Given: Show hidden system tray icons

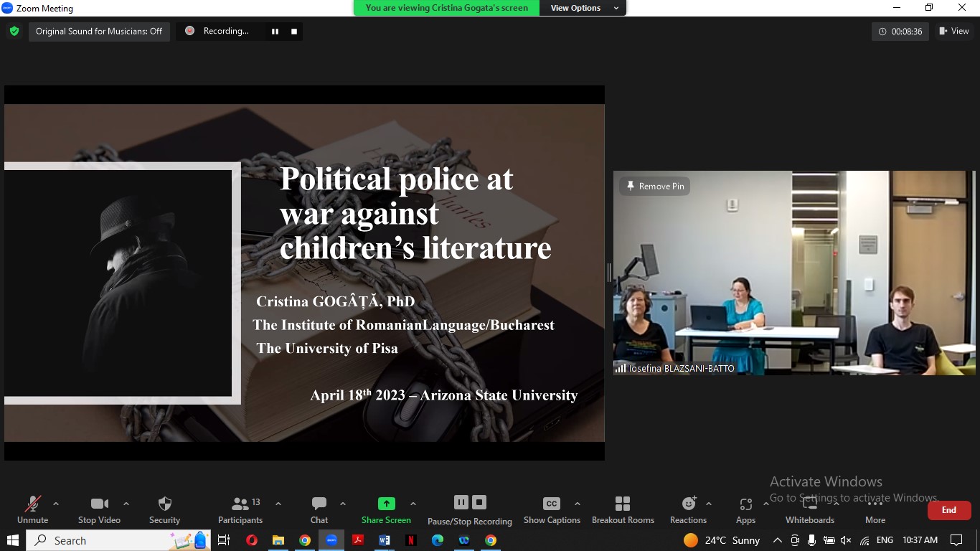Looking at the screenshot, I should [777, 540].
